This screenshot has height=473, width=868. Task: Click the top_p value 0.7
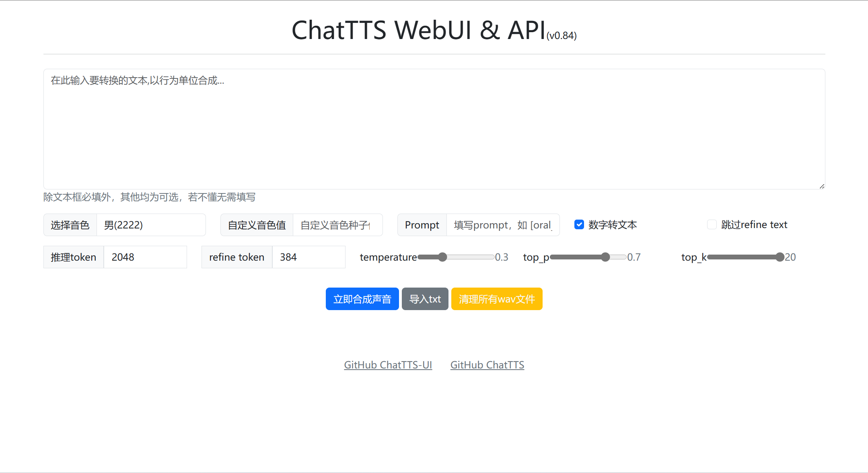pos(634,257)
